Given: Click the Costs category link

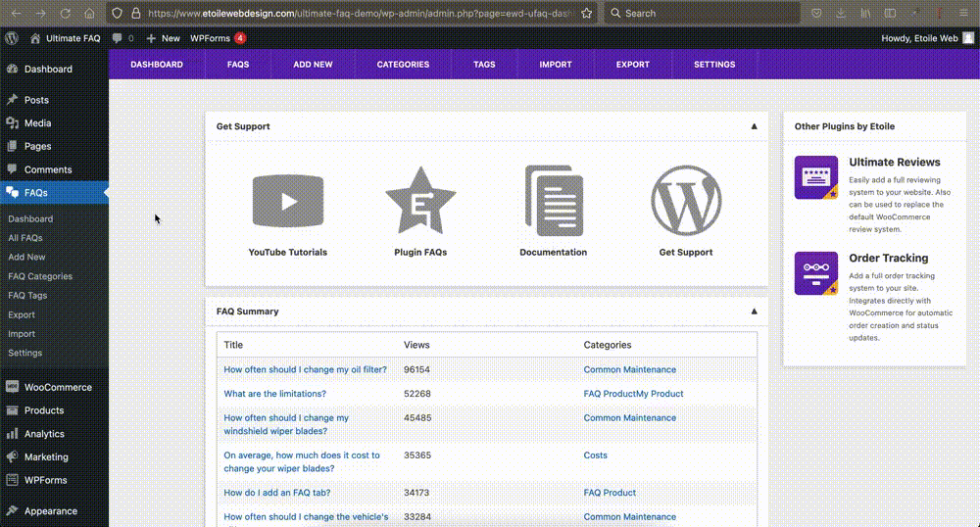Looking at the screenshot, I should point(595,455).
